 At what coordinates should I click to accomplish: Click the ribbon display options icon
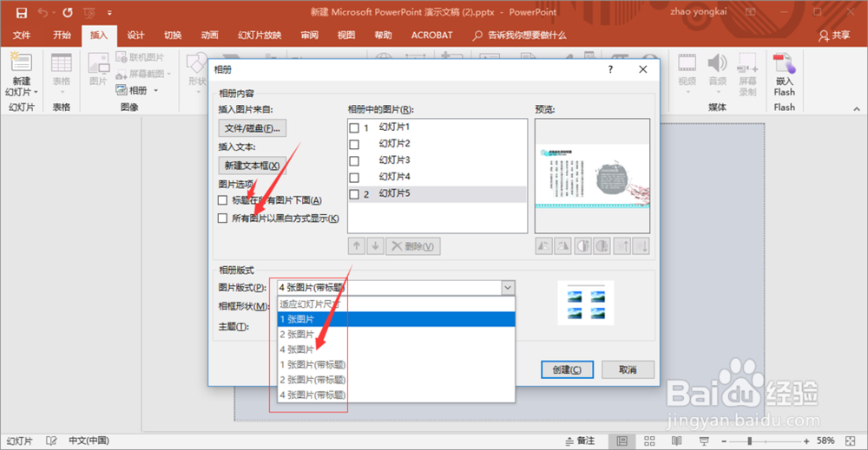tap(750, 12)
